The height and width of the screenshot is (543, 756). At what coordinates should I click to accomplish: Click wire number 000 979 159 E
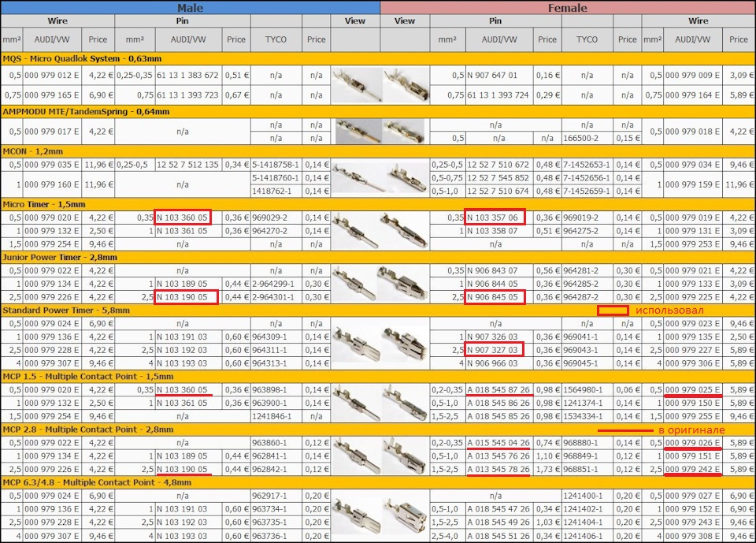point(692,184)
